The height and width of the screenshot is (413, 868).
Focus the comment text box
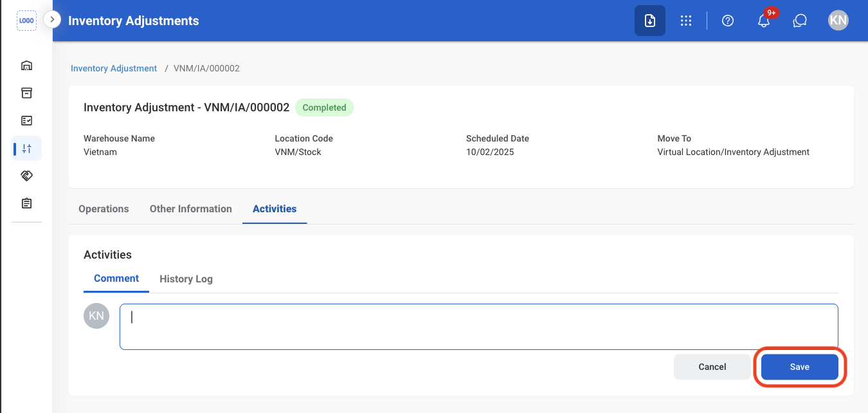(479, 327)
